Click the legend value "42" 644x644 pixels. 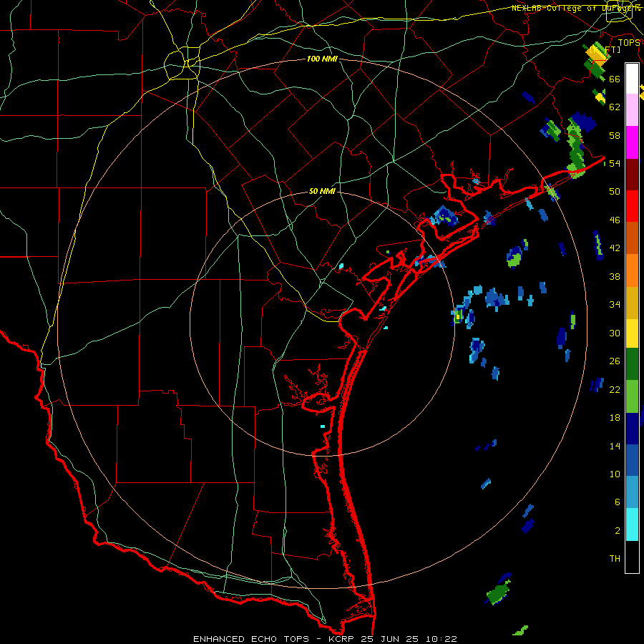click(615, 248)
